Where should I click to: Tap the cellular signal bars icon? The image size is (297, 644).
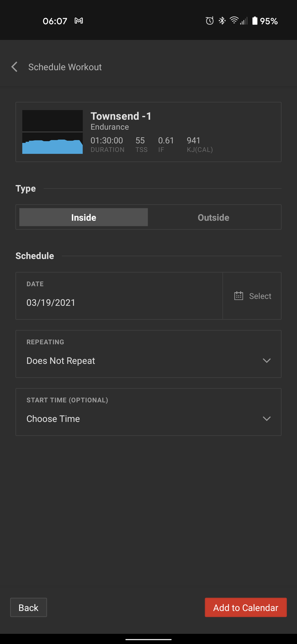click(x=244, y=21)
